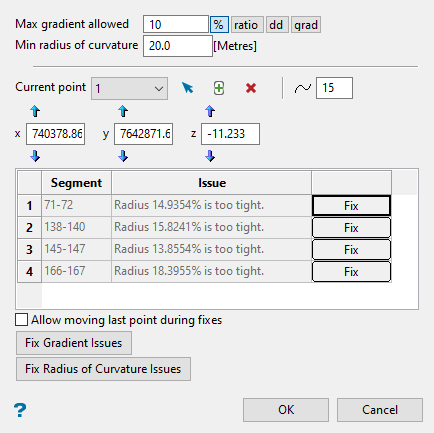The height and width of the screenshot is (433, 434).
Task: Decrease the x value with the down arrow
Action: (x=35, y=156)
